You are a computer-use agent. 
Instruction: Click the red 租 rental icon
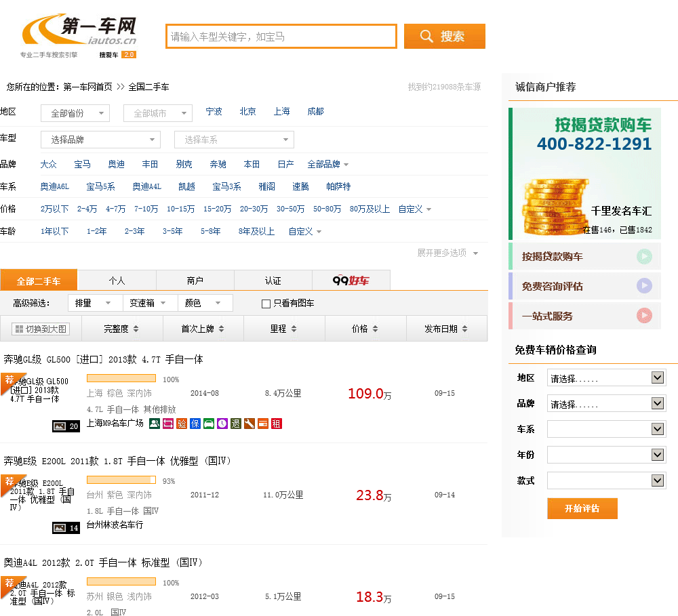coord(277,424)
